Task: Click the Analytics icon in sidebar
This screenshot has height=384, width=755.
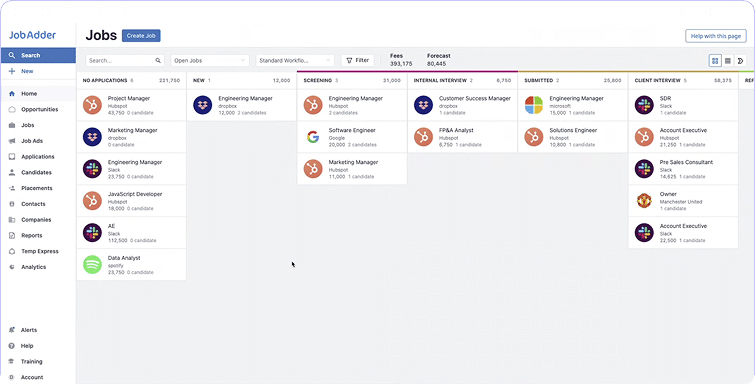Action: pos(12,267)
